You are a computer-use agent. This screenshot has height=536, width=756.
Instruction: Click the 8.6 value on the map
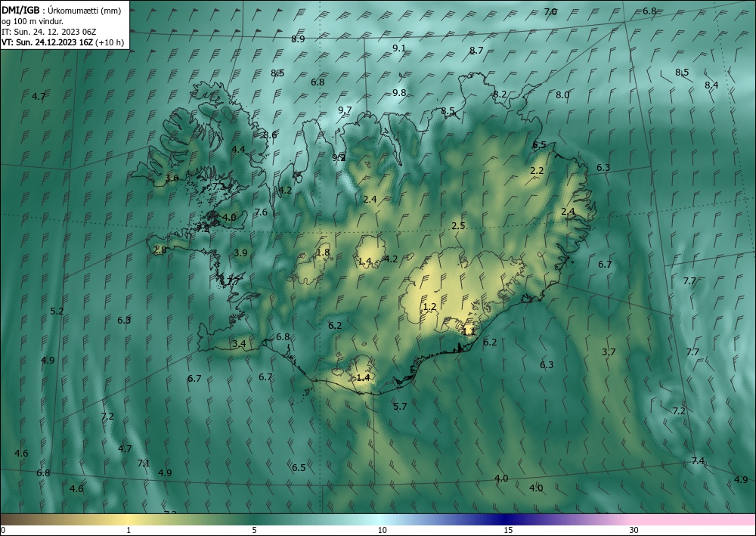[270, 135]
